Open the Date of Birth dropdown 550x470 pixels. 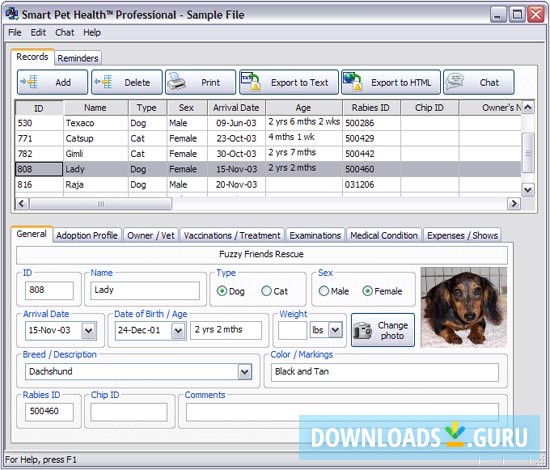[178, 330]
